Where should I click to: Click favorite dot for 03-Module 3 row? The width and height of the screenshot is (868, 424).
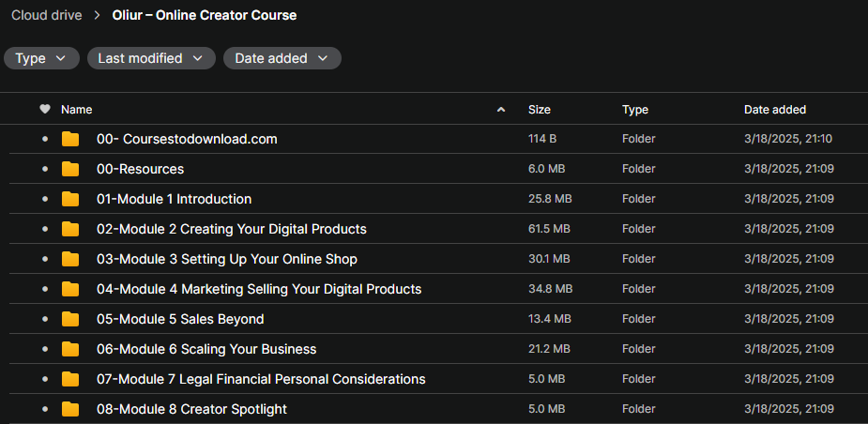tap(45, 259)
